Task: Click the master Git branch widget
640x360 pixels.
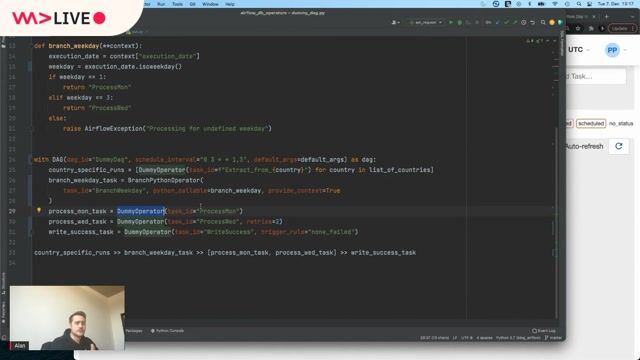Action: tap(553, 338)
